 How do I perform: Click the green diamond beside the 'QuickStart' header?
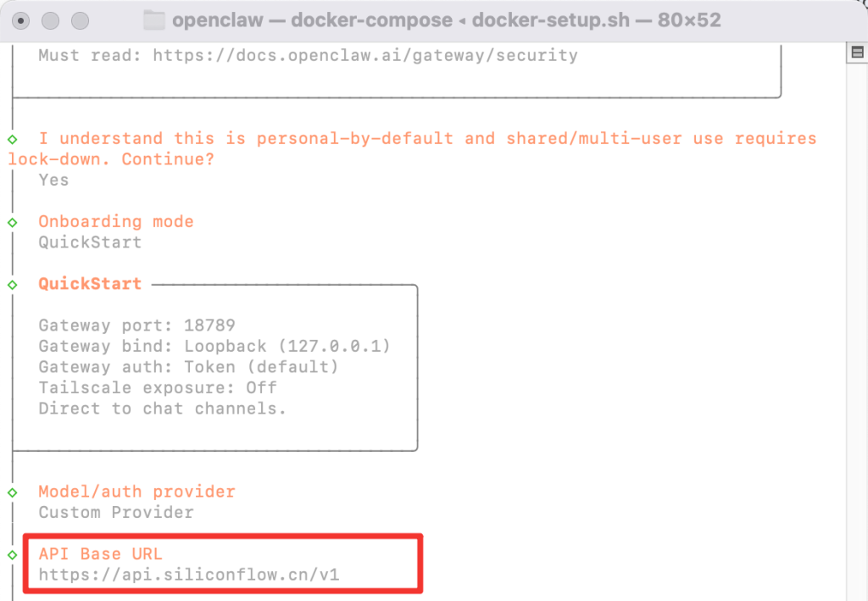tap(12, 284)
